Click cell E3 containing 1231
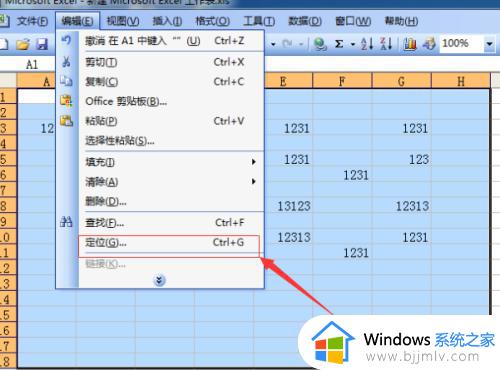The height and width of the screenshot is (370, 500). click(x=289, y=128)
